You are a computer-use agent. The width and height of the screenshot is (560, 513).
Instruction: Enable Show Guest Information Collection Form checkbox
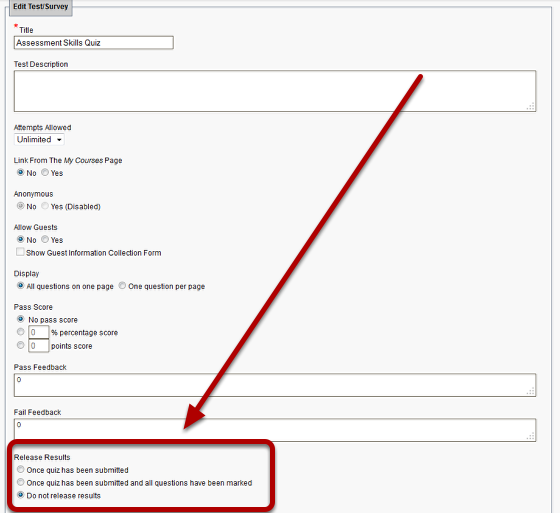coord(20,252)
